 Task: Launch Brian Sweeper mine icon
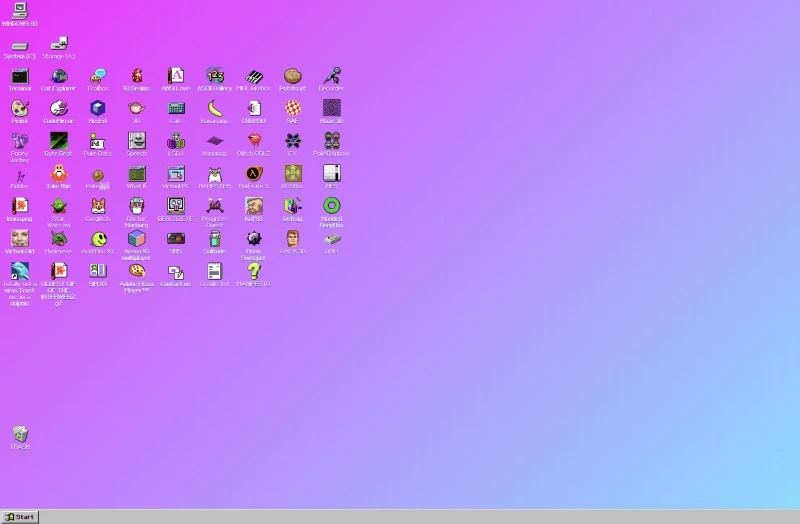[254, 239]
